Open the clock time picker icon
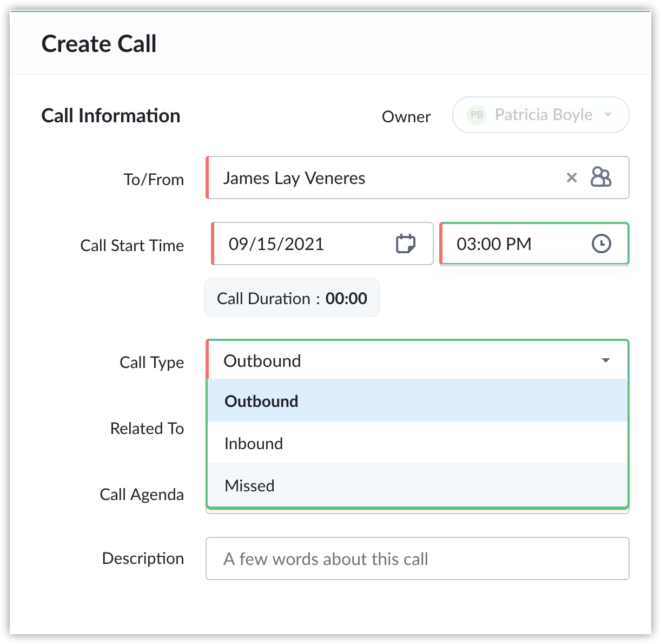661x644 pixels. point(601,244)
